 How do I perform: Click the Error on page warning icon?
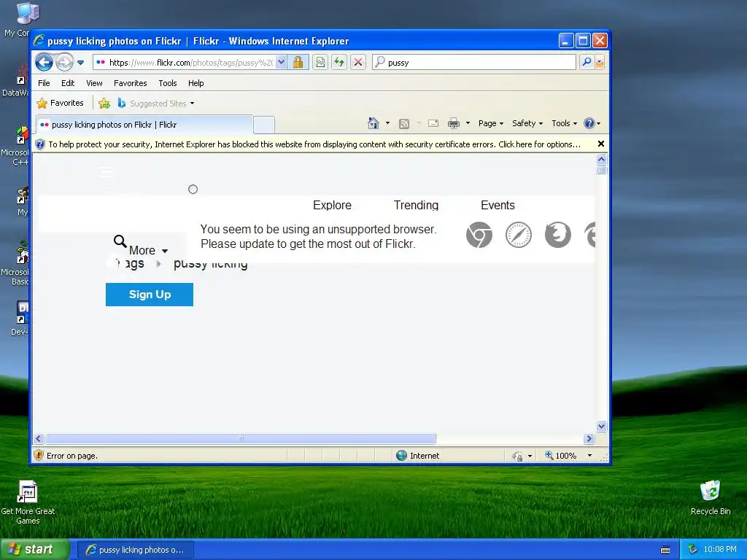click(x=39, y=456)
